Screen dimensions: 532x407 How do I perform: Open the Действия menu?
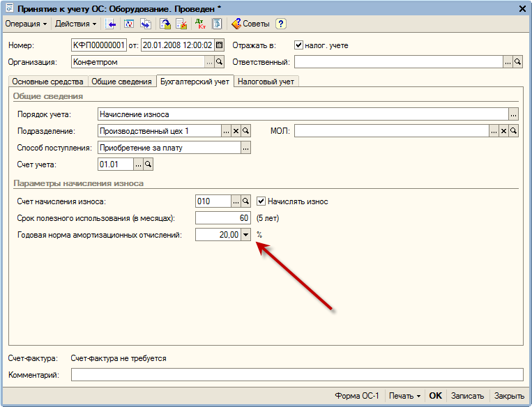click(75, 24)
